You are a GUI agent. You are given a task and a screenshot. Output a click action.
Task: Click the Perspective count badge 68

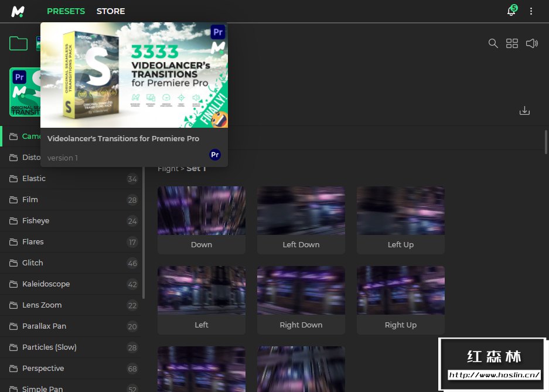point(132,369)
